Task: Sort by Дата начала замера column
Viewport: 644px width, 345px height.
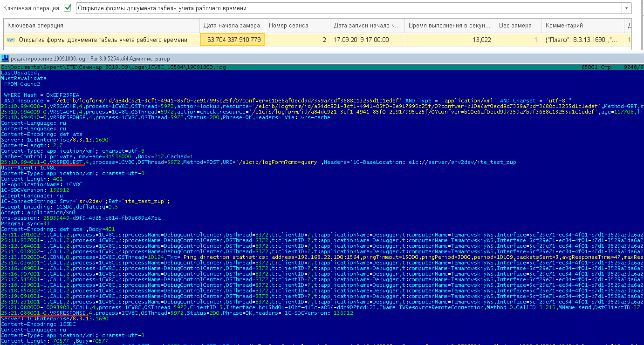Action: pos(232,26)
